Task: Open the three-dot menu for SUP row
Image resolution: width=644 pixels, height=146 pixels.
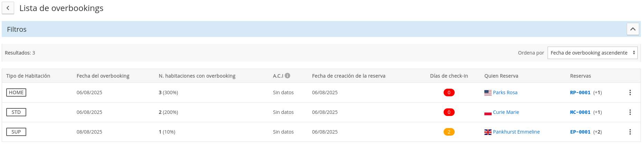Action: pos(630,132)
